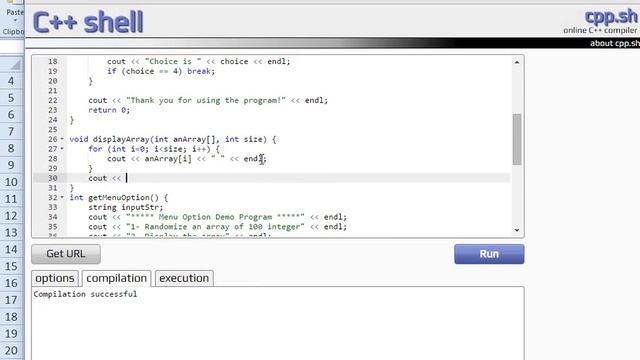This screenshot has height=360, width=640.
Task: Click the Paste button in Excel
Action: point(14,12)
